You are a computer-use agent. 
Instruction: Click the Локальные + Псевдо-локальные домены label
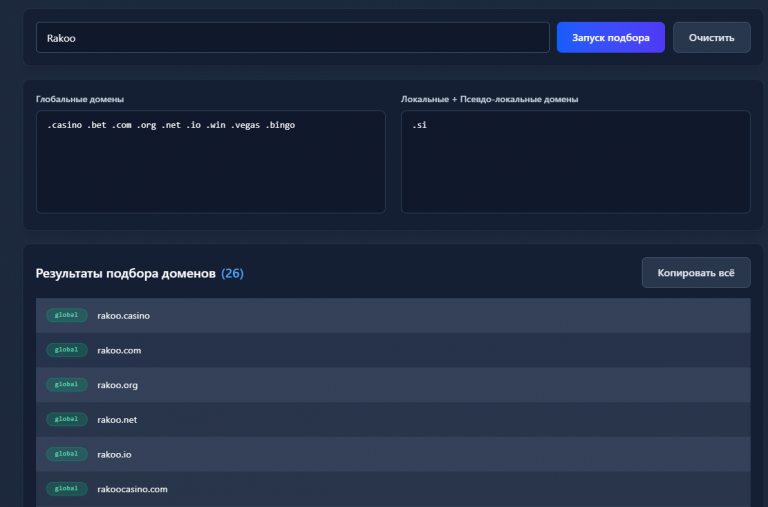point(489,99)
